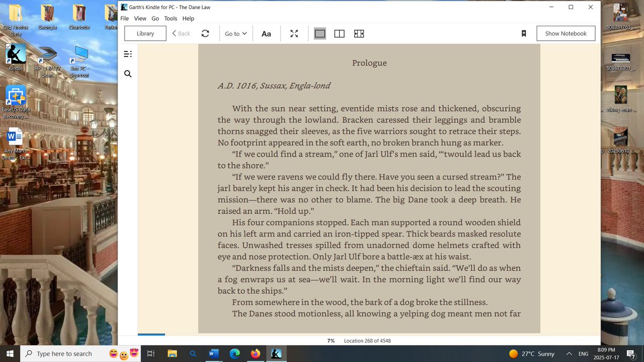This screenshot has width=644, height=362.
Task: Open the Help menu
Action: click(188, 18)
